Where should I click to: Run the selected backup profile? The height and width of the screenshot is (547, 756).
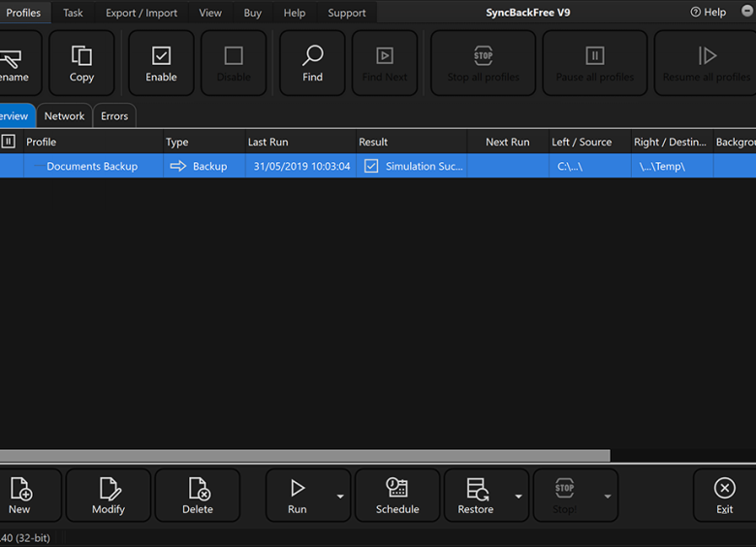tap(298, 496)
